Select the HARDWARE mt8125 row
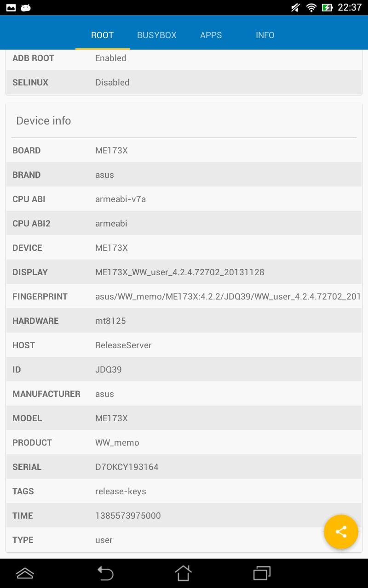Image resolution: width=368 pixels, height=588 pixels. pos(184,321)
